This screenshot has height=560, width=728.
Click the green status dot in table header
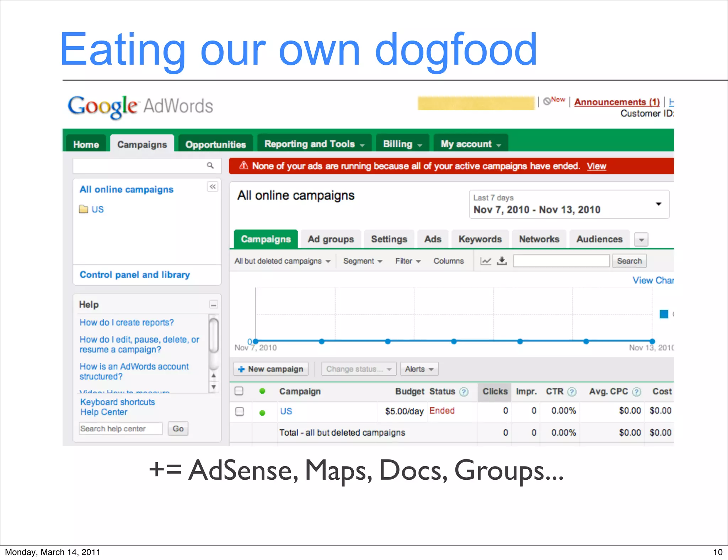click(x=262, y=391)
